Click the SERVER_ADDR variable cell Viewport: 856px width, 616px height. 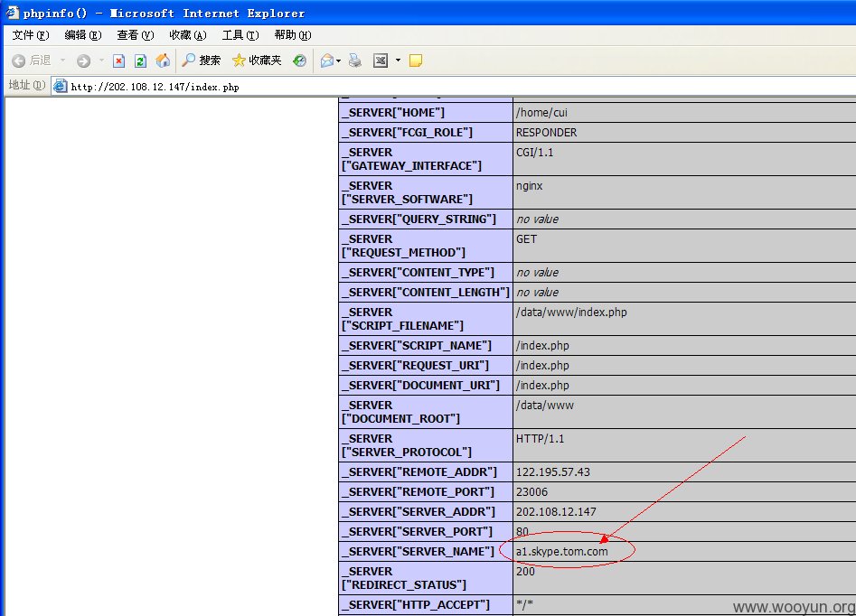pyautogui.click(x=425, y=512)
